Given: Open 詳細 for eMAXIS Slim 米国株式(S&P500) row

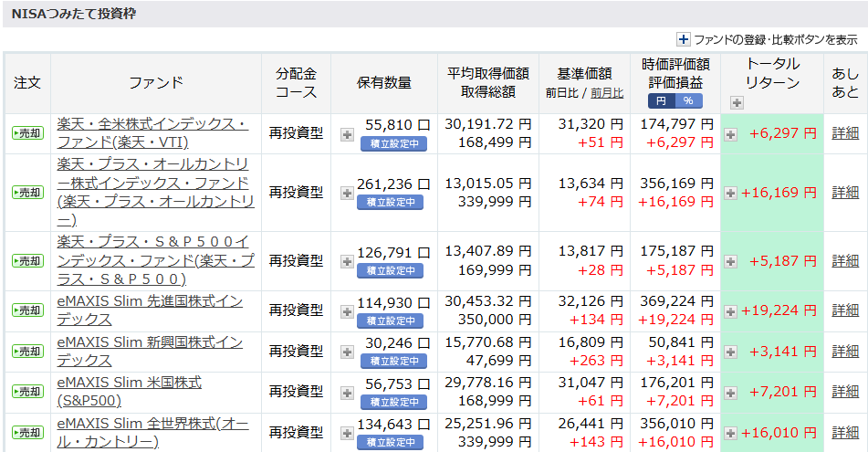Looking at the screenshot, I should tap(845, 392).
